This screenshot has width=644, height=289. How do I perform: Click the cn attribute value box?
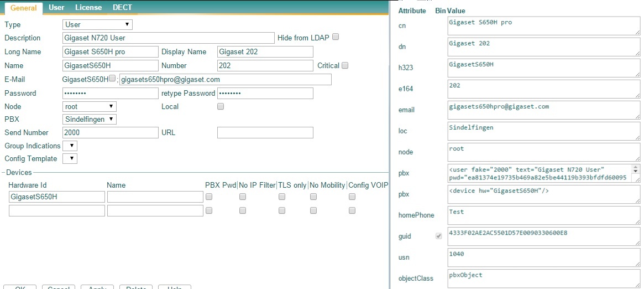544,26
